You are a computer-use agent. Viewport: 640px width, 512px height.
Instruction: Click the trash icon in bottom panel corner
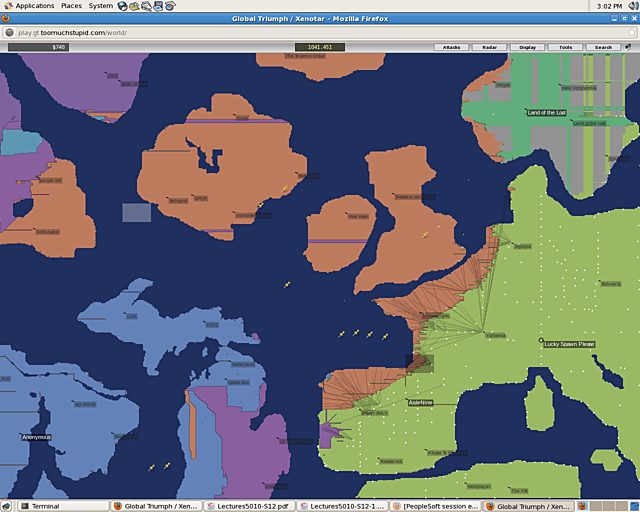coord(634,506)
